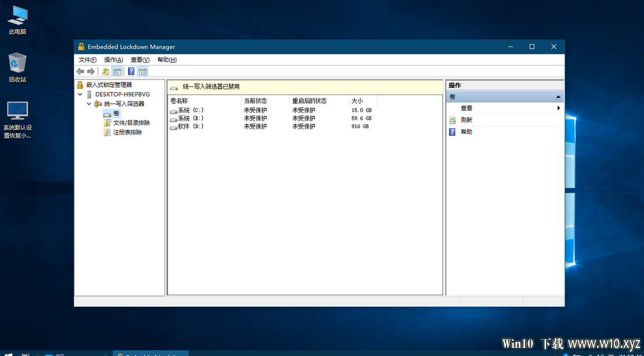644x356 pixels.
Task: Sort by the 重启后的状态 column header
Action: (319, 101)
